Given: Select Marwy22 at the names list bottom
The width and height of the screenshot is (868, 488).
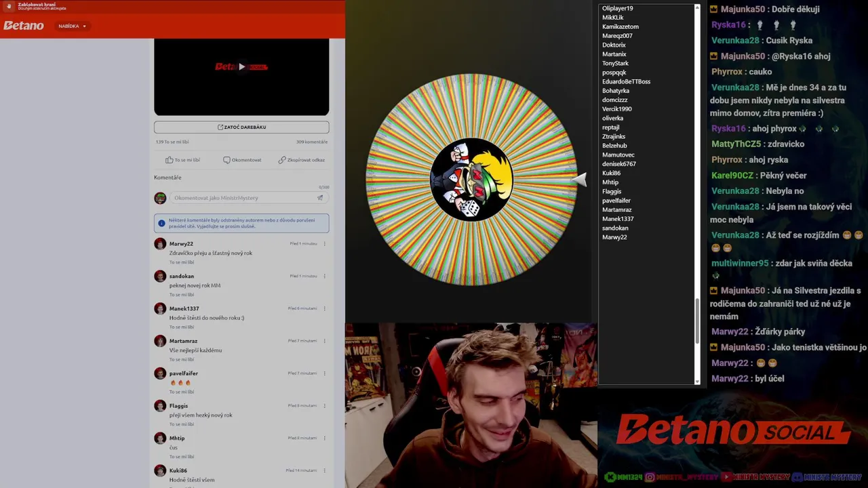Looking at the screenshot, I should 614,237.
